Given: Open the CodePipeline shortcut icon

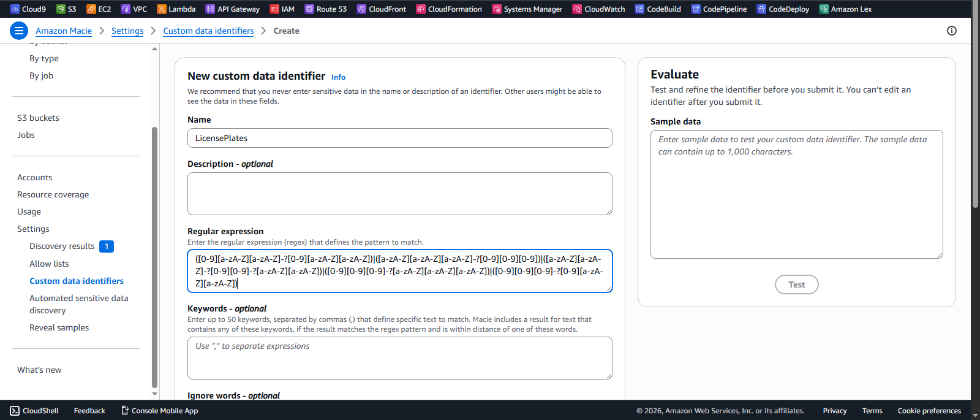Looking at the screenshot, I should [x=696, y=9].
